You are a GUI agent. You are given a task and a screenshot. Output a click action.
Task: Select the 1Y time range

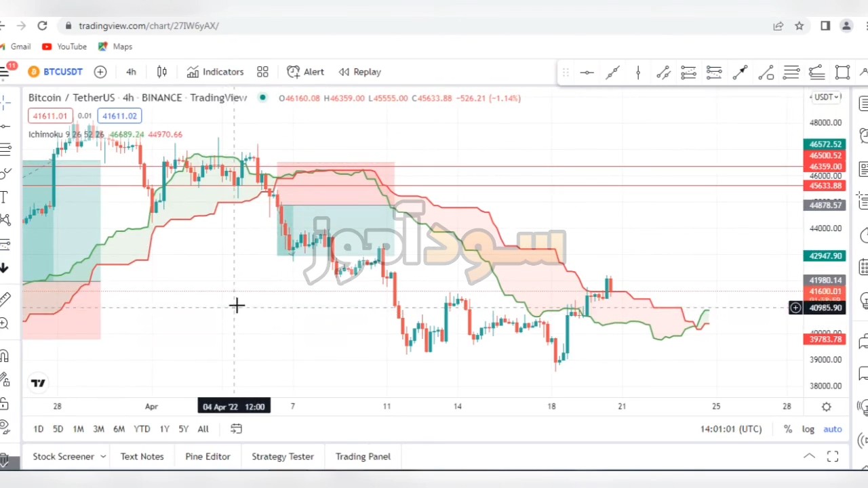point(164,429)
